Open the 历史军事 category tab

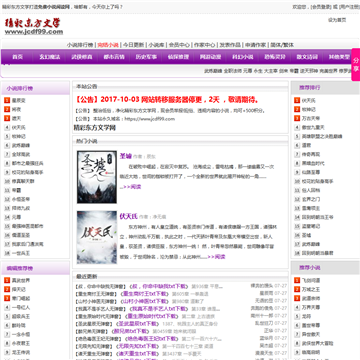pos(146,57)
